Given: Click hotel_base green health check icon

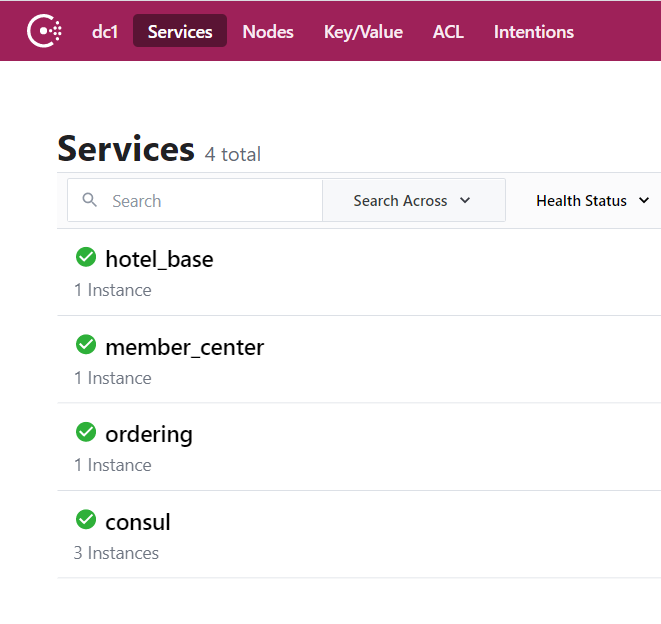Looking at the screenshot, I should coord(86,257).
